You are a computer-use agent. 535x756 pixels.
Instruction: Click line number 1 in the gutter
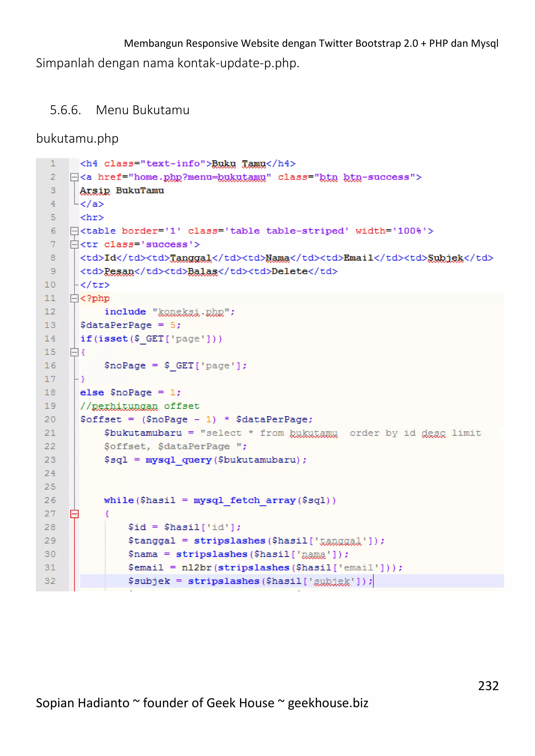53,164
